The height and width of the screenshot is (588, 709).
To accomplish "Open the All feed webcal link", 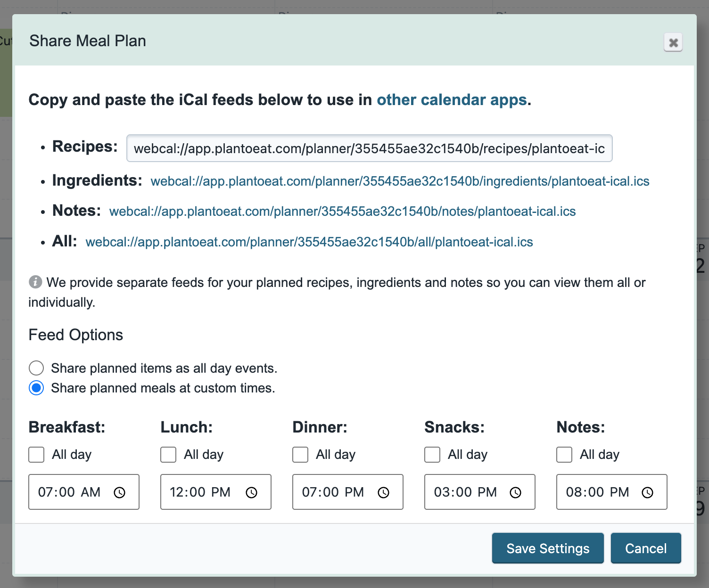I will pos(309,242).
